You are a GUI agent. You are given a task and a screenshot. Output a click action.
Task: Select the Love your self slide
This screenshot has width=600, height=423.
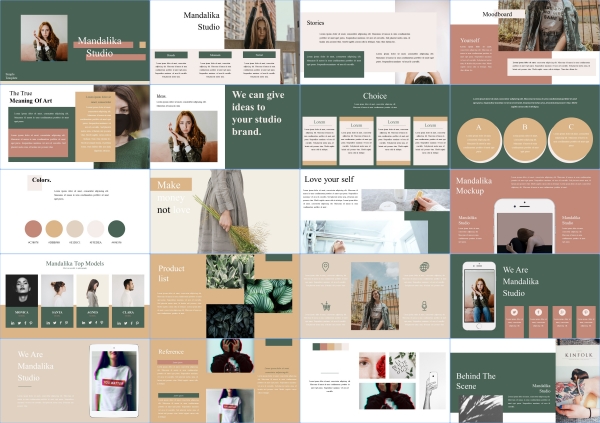375,211
